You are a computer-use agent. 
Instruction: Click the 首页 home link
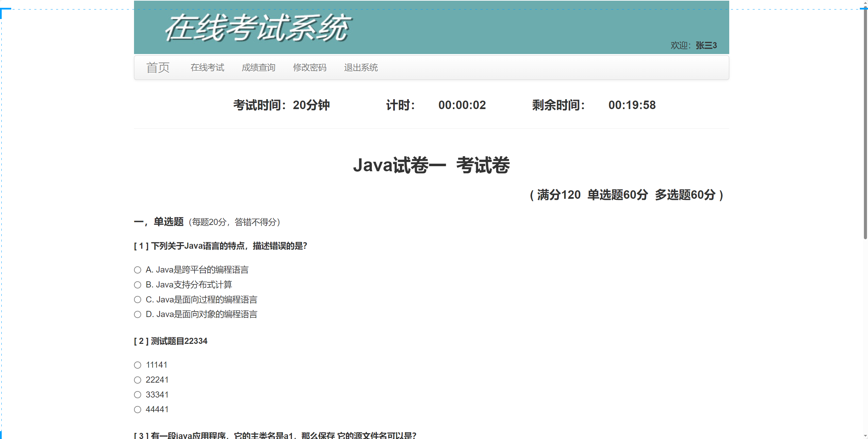[x=158, y=68]
